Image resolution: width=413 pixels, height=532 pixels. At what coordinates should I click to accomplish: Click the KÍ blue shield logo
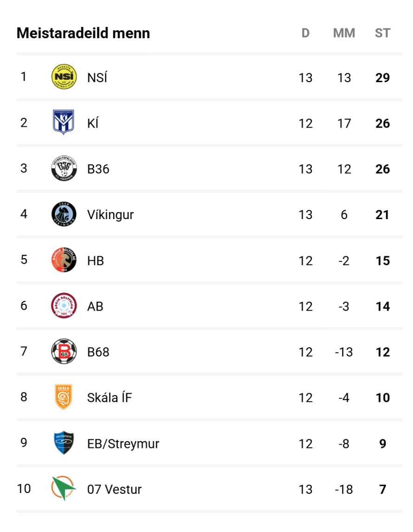(64, 122)
